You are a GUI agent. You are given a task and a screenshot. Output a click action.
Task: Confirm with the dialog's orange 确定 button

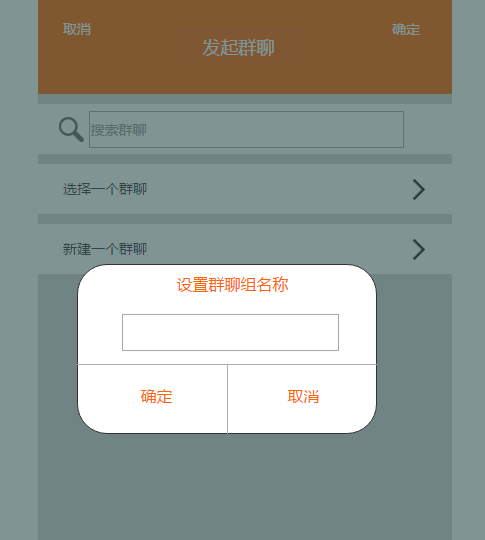point(156,396)
